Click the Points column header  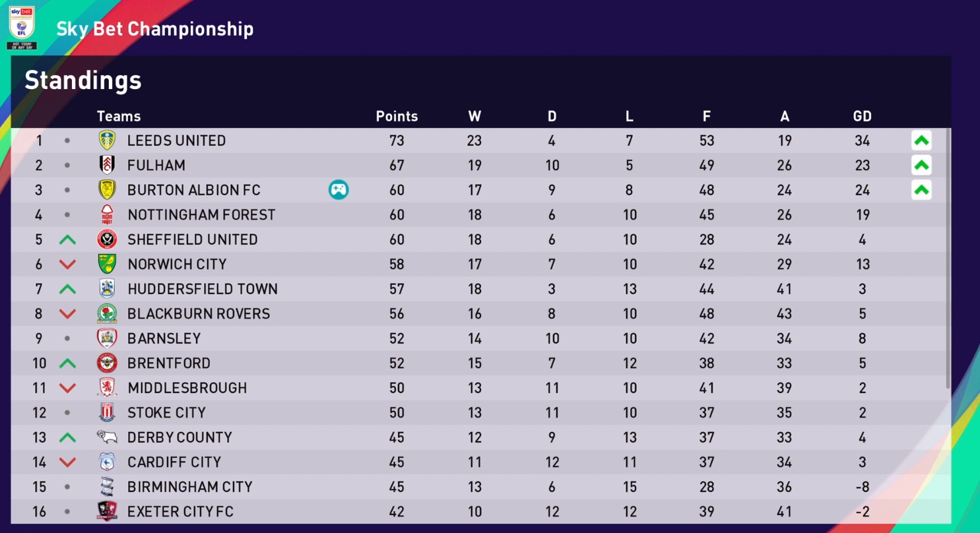(x=397, y=116)
